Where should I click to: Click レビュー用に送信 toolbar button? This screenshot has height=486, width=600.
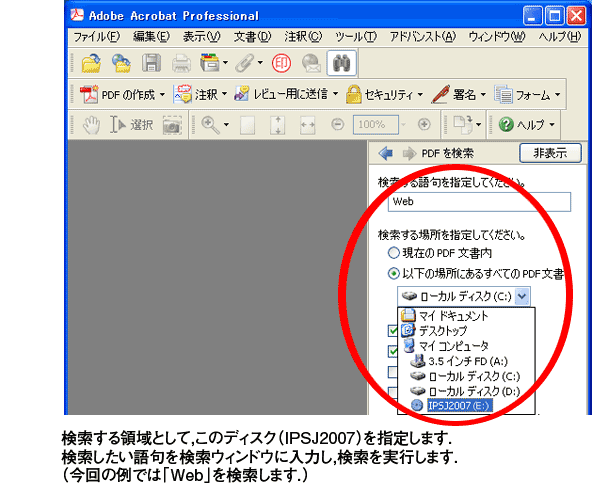287,95
